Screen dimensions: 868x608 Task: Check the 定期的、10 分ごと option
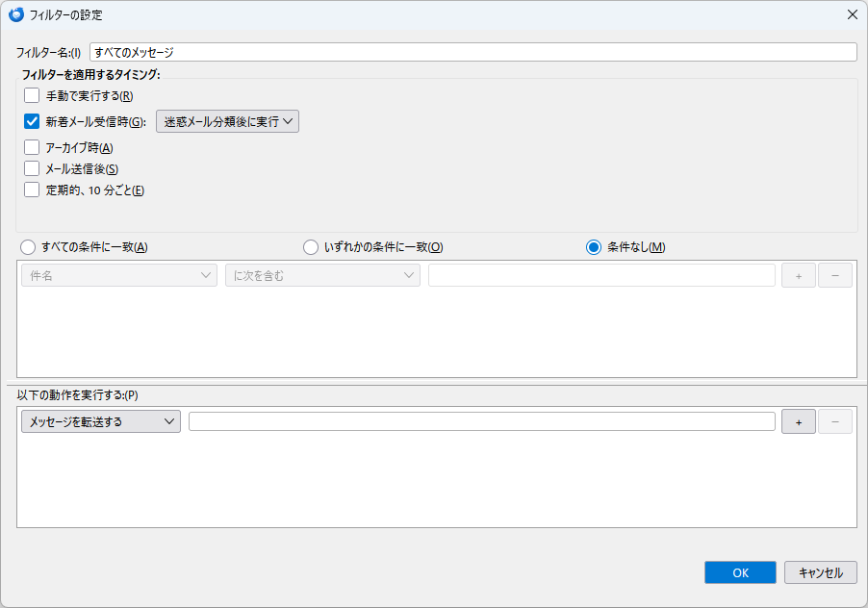[x=32, y=190]
